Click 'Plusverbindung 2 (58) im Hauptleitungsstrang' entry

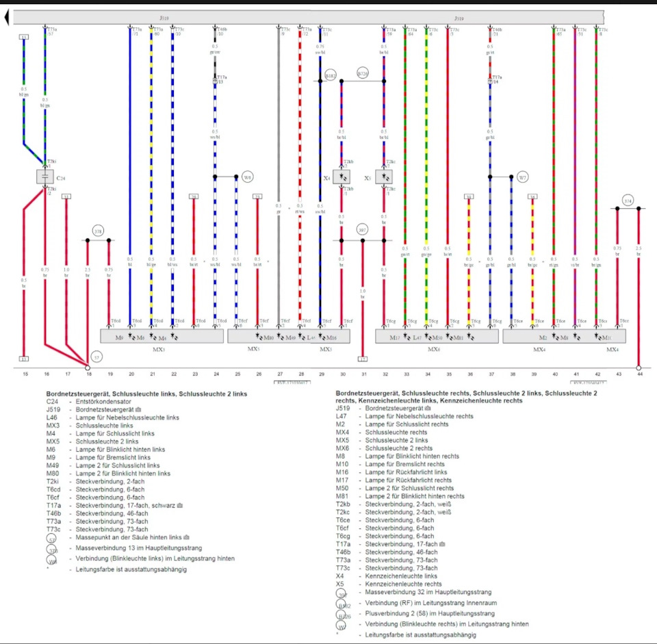tap(430, 613)
